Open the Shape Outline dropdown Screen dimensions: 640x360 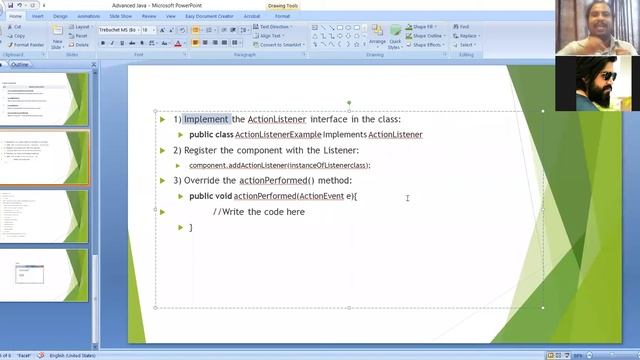(426, 36)
